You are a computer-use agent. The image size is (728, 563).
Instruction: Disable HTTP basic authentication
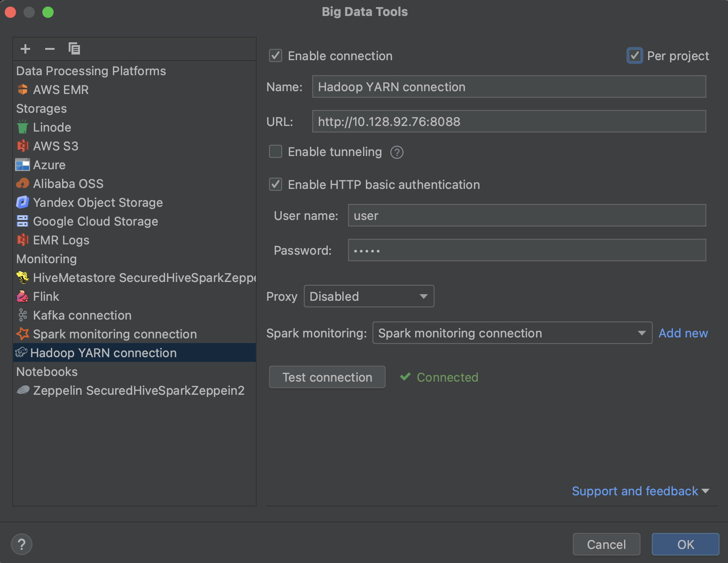pyautogui.click(x=275, y=184)
